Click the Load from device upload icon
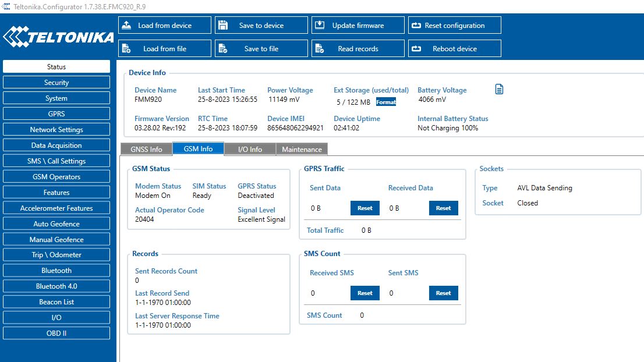 [x=126, y=25]
